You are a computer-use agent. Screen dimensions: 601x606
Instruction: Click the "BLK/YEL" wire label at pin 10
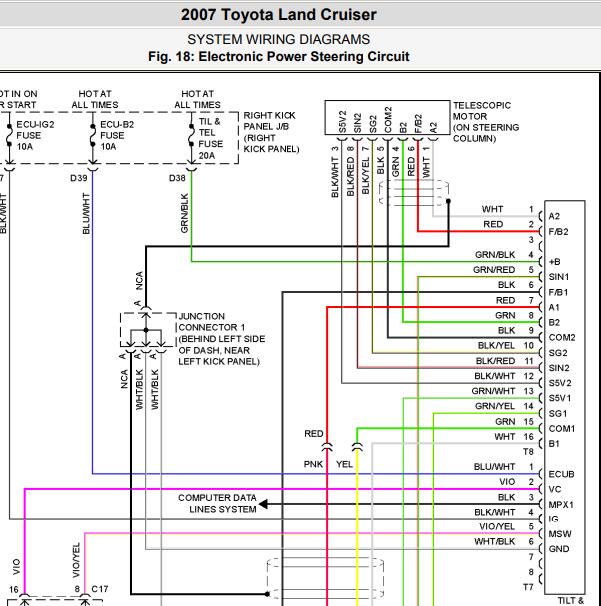tap(496, 346)
